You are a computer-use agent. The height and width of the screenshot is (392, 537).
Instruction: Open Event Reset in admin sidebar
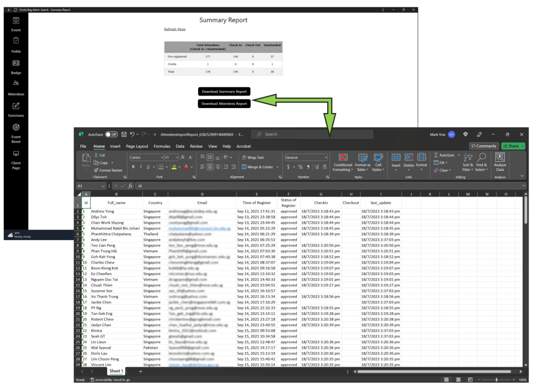tap(16, 133)
